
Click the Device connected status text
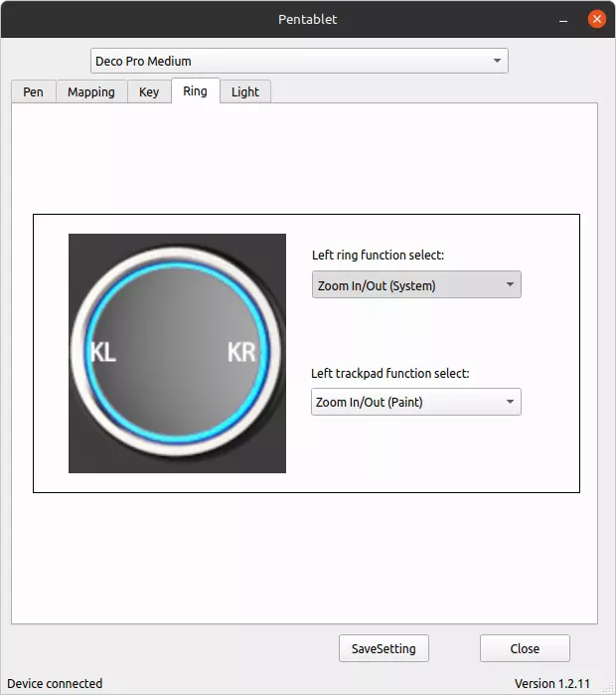(55, 683)
